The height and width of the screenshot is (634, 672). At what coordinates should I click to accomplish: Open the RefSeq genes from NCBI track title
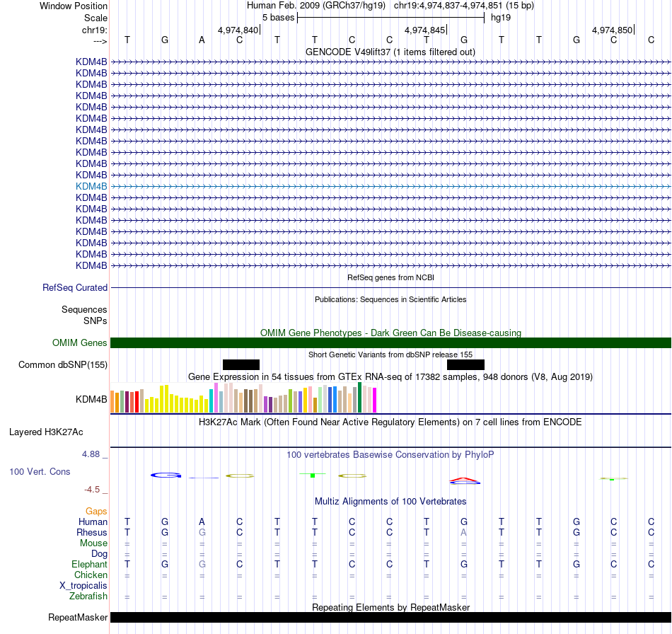pyautogui.click(x=390, y=277)
